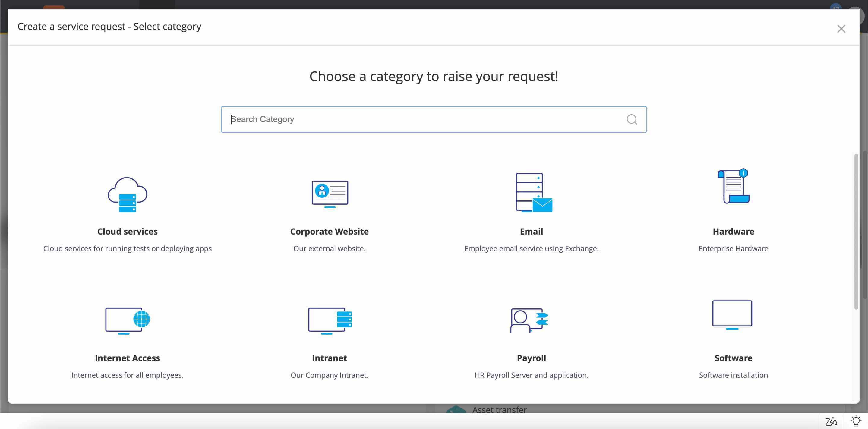Click the Email category heading text

tap(531, 232)
